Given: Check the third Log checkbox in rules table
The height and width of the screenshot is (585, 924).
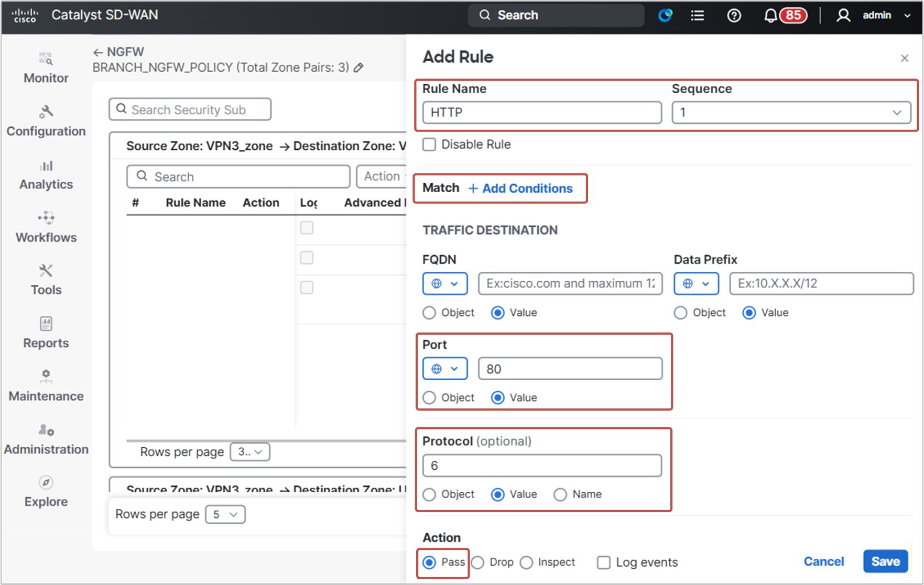Looking at the screenshot, I should [x=307, y=288].
